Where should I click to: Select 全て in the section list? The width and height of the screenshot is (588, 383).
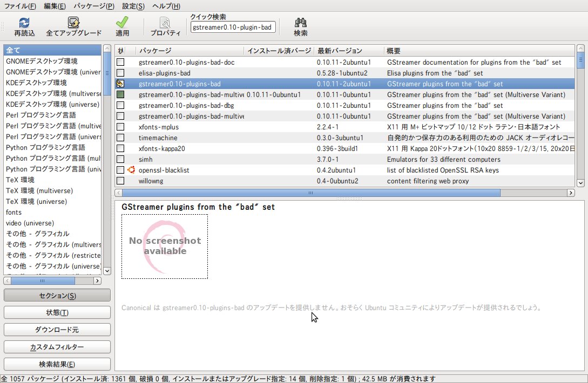coord(52,50)
